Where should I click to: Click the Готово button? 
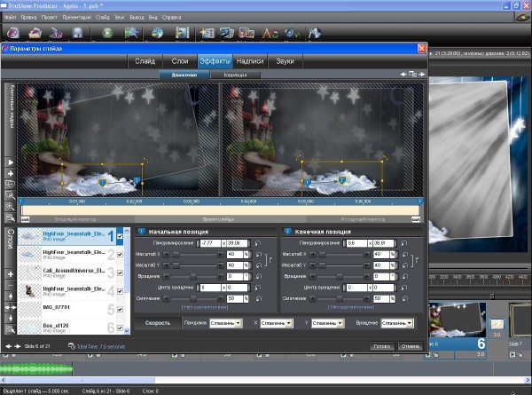pos(382,346)
